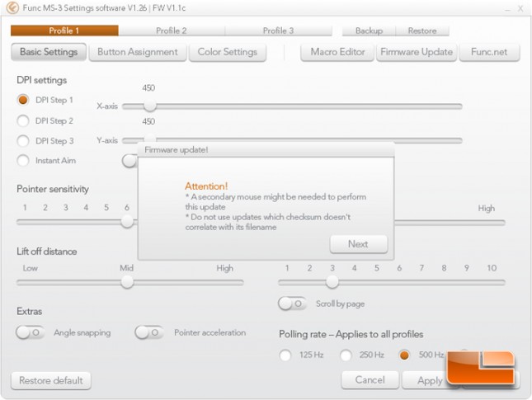Open the Basic Settings tab
Screen dimensions: 532x400
49,52
